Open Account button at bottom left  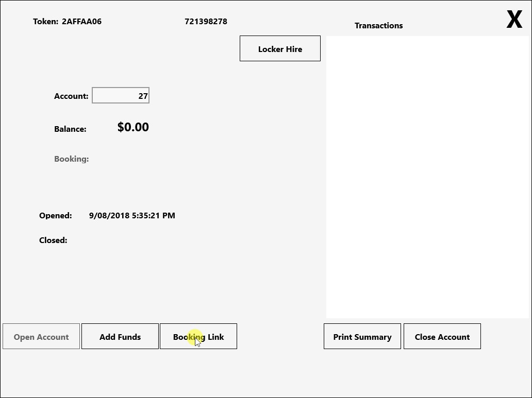click(41, 336)
